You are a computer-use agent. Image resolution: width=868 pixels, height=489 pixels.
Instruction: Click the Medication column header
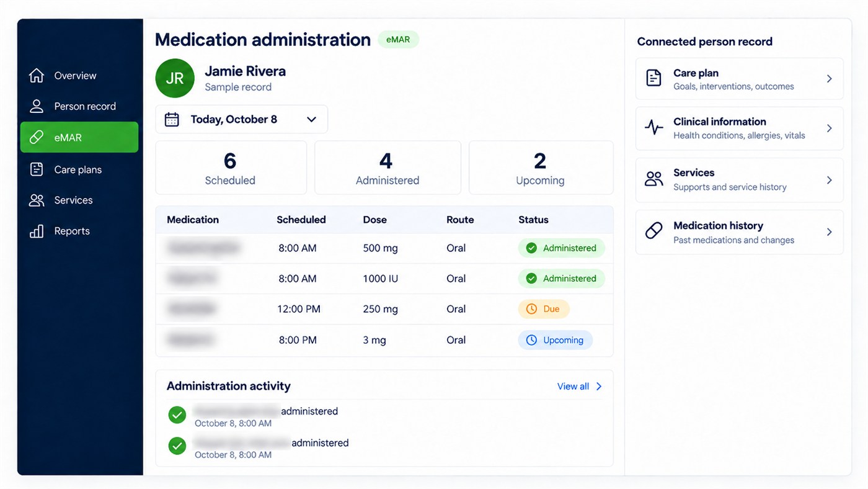tap(193, 220)
